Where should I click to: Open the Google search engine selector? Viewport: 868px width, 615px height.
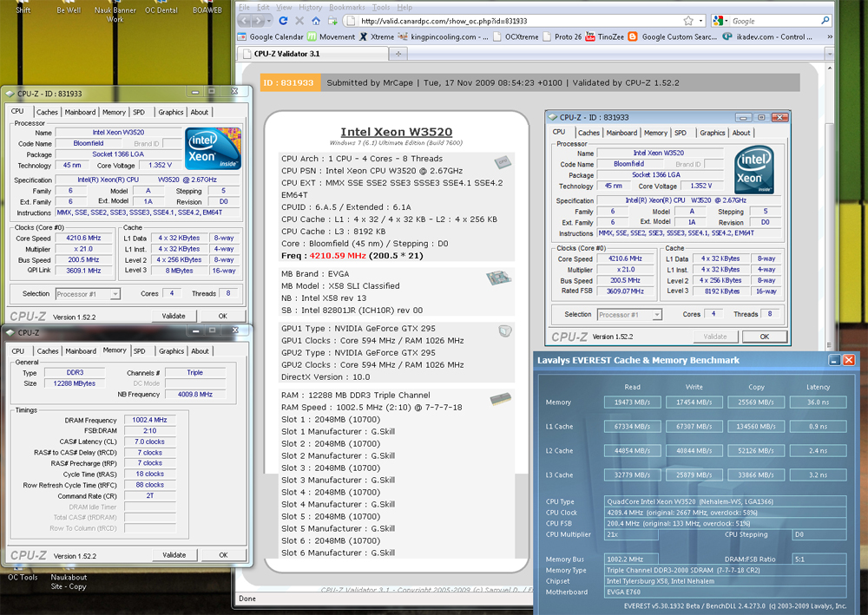[720, 21]
